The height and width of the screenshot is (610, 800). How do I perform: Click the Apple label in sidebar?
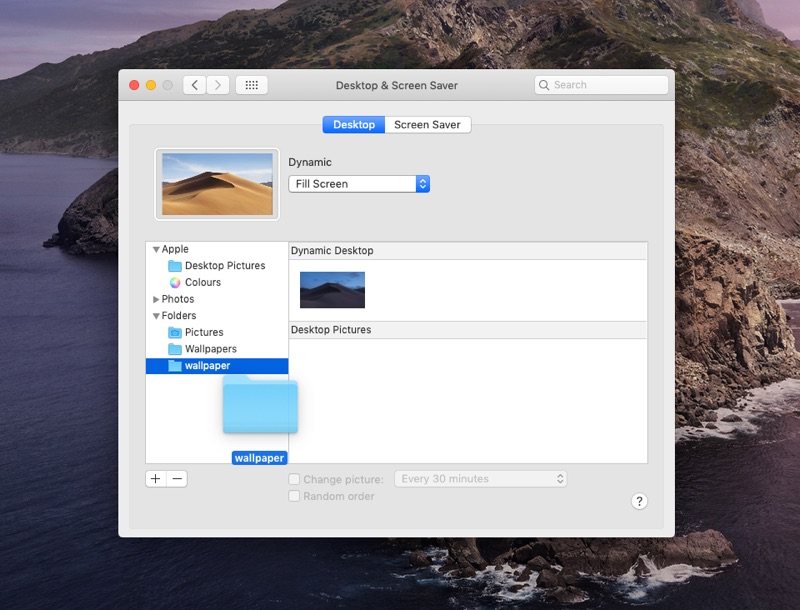pyautogui.click(x=175, y=249)
